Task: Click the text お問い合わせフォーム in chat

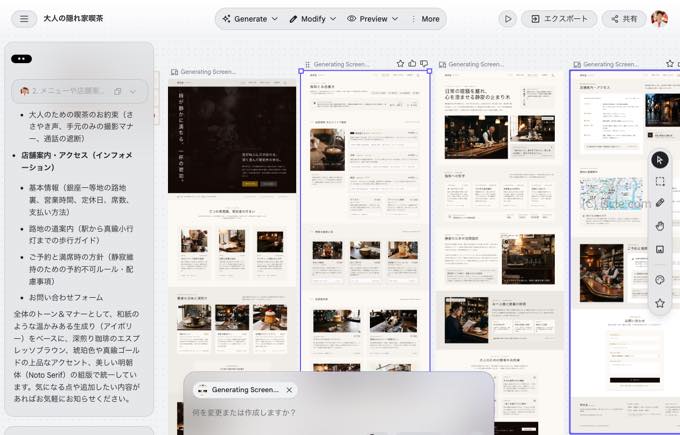Action: click(x=66, y=298)
